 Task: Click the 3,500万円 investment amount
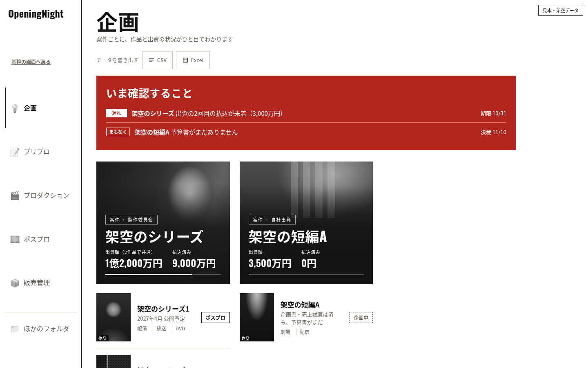tap(270, 263)
